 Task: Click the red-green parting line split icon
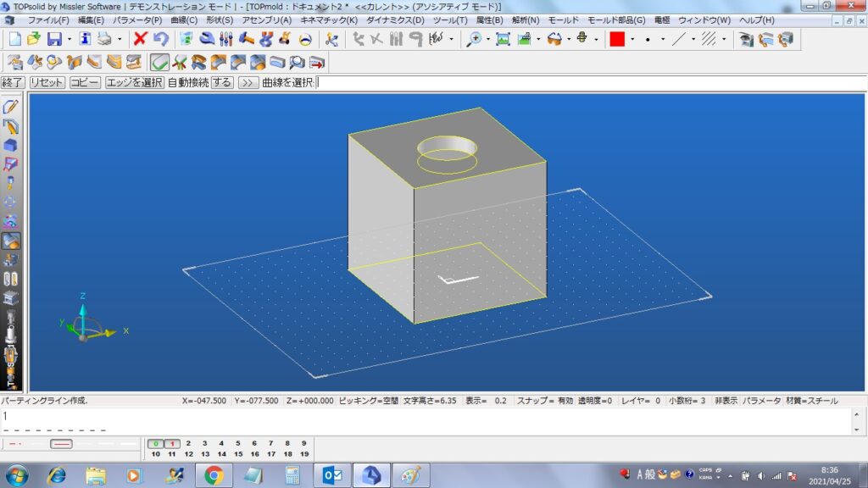tap(180, 63)
